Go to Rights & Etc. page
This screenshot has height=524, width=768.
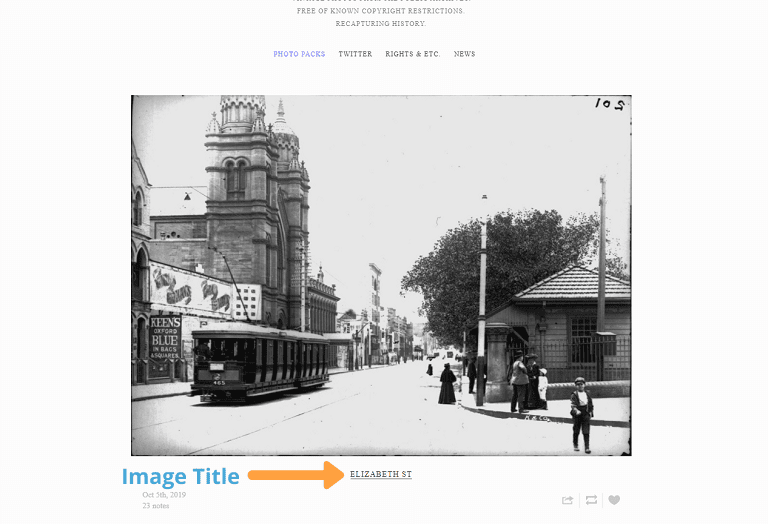tap(412, 54)
